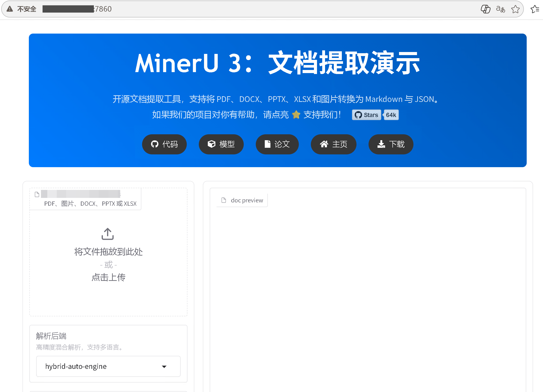The width and height of the screenshot is (543, 392).
Task: Open the Copilot icon in address bar
Action: [485, 9]
